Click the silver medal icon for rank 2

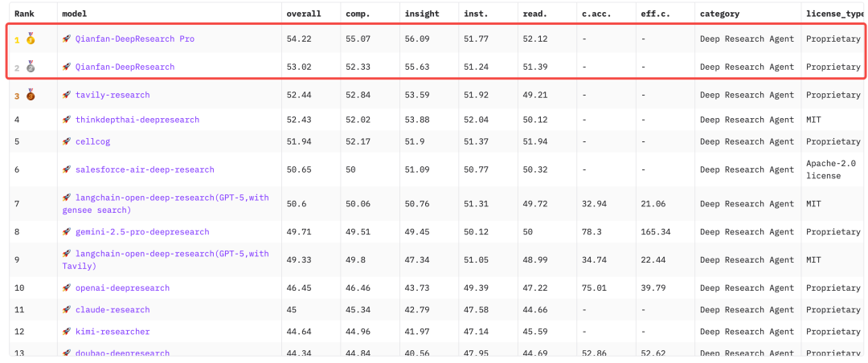[x=31, y=67]
